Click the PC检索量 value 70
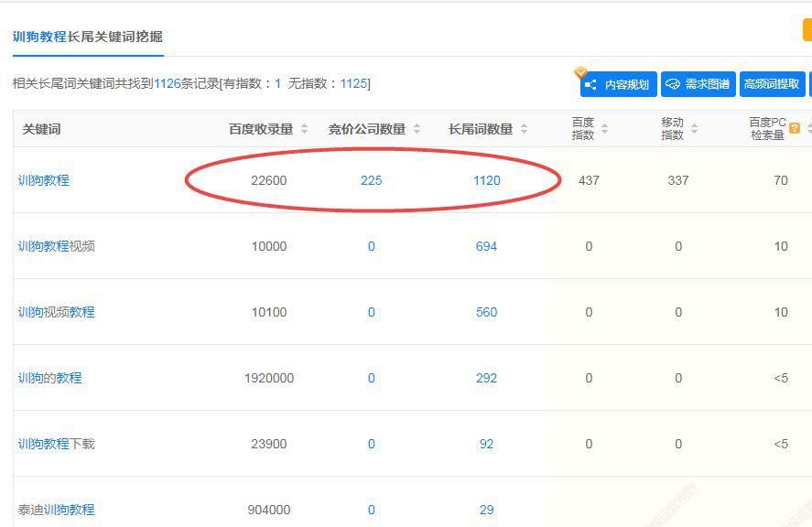 point(781,180)
